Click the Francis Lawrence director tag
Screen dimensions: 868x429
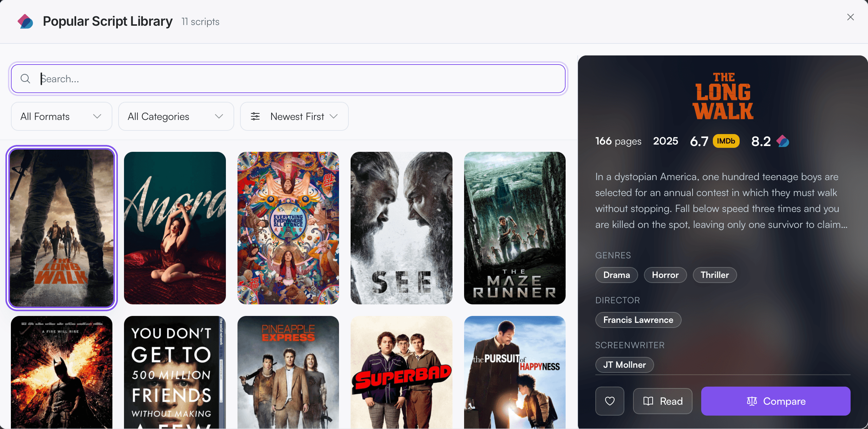tap(638, 320)
